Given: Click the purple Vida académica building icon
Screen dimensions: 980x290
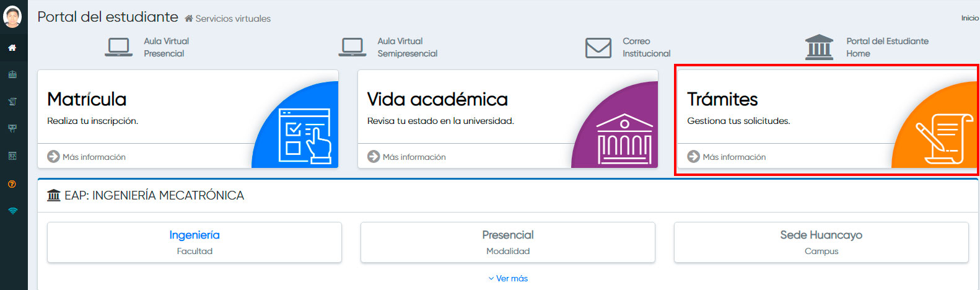Looking at the screenshot, I should (624, 139).
